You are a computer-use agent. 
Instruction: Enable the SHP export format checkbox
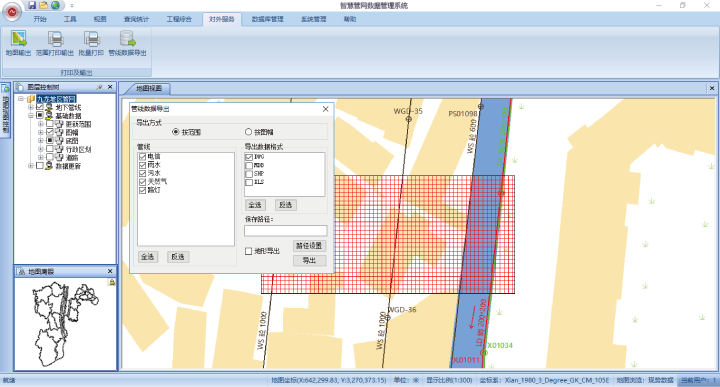[x=249, y=174]
